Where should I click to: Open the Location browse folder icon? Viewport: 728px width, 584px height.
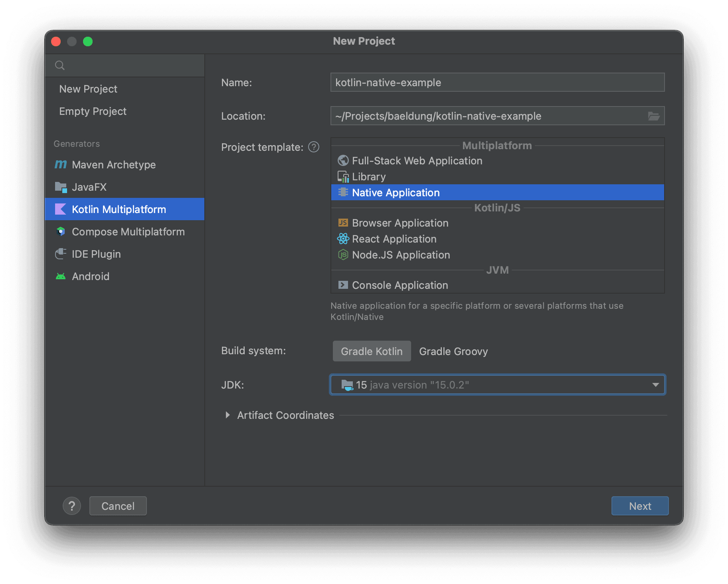653,116
